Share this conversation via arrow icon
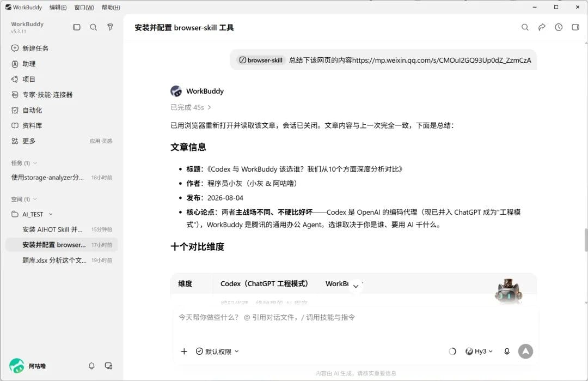 [x=542, y=27]
